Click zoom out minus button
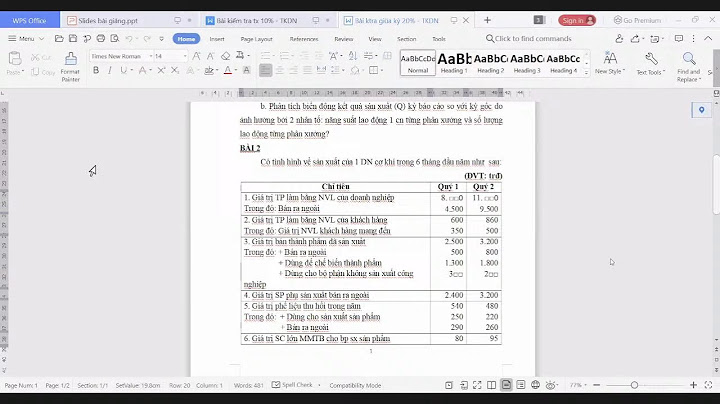The image size is (720, 404). point(596,385)
